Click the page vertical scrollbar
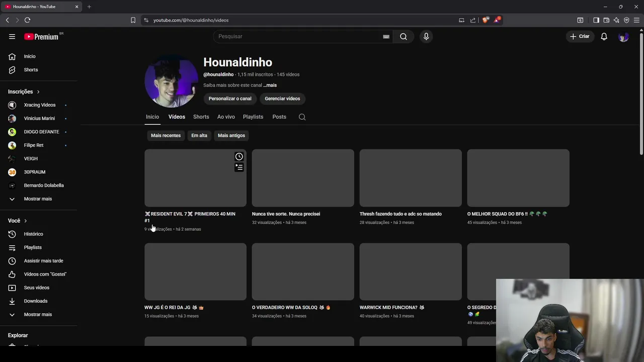644x362 pixels. (641, 93)
